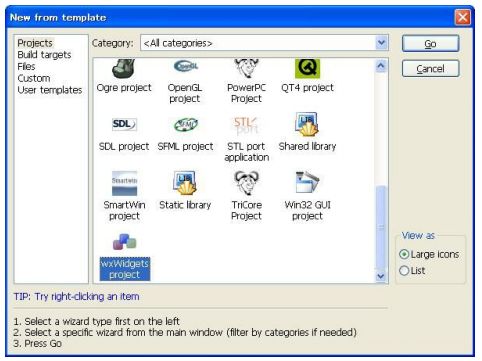Viewport: 482px width, 361px height.
Task: Close the New from template dialog
Action: point(463,17)
